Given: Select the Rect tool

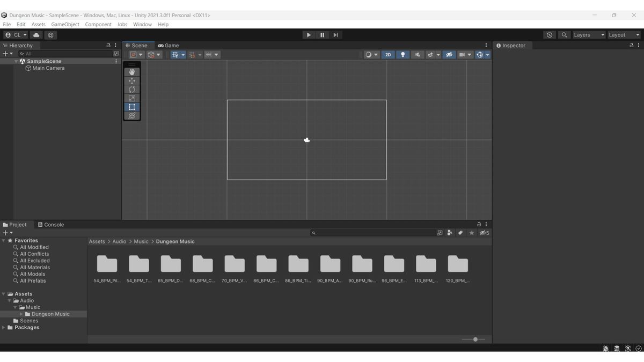Looking at the screenshot, I should 131,107.
